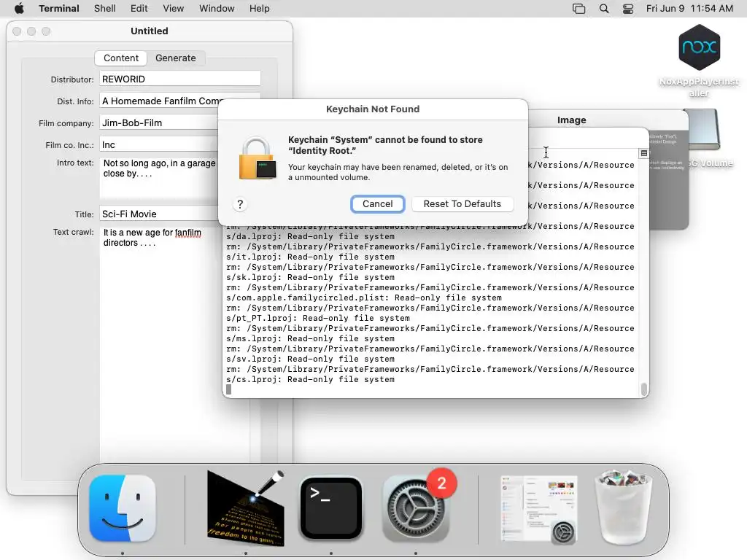Open the Help menu
Screen dimensions: 747x560
pyautogui.click(x=259, y=9)
